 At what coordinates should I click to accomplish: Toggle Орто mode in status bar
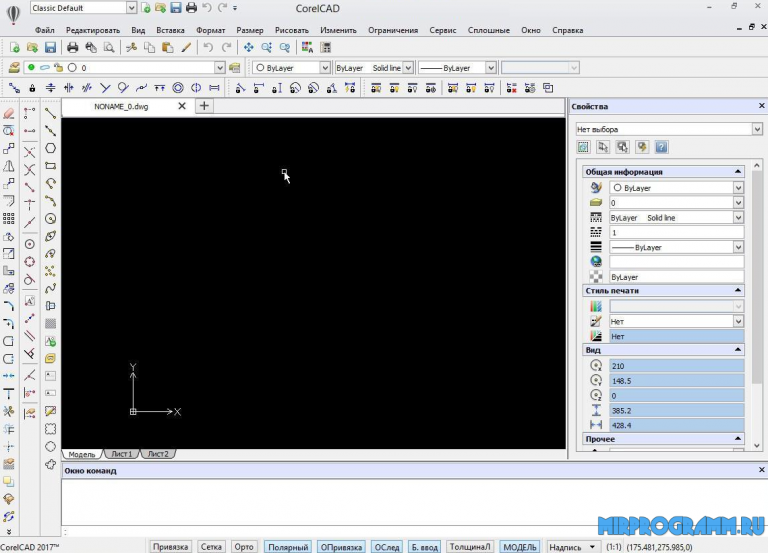coord(243,546)
